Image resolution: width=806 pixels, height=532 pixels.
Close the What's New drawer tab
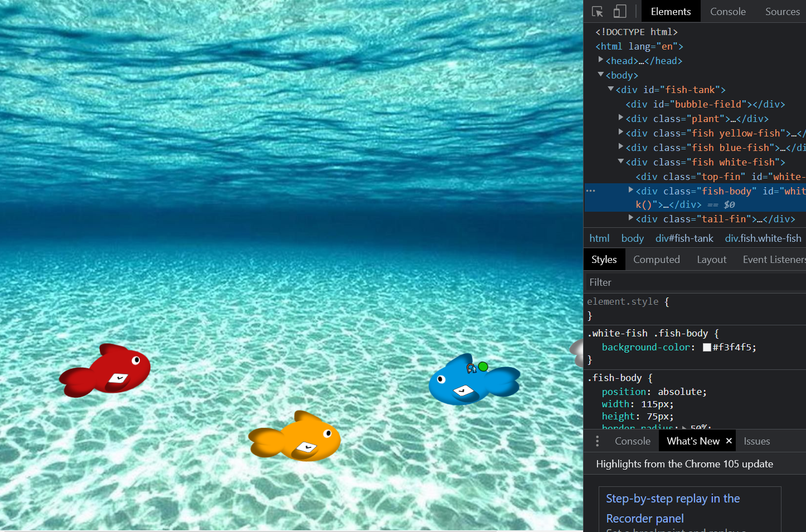tap(729, 441)
